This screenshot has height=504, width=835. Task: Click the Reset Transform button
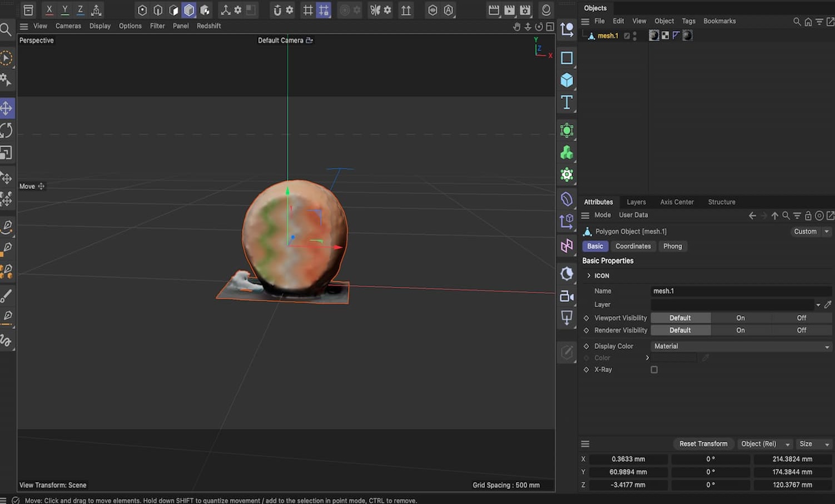703,443
